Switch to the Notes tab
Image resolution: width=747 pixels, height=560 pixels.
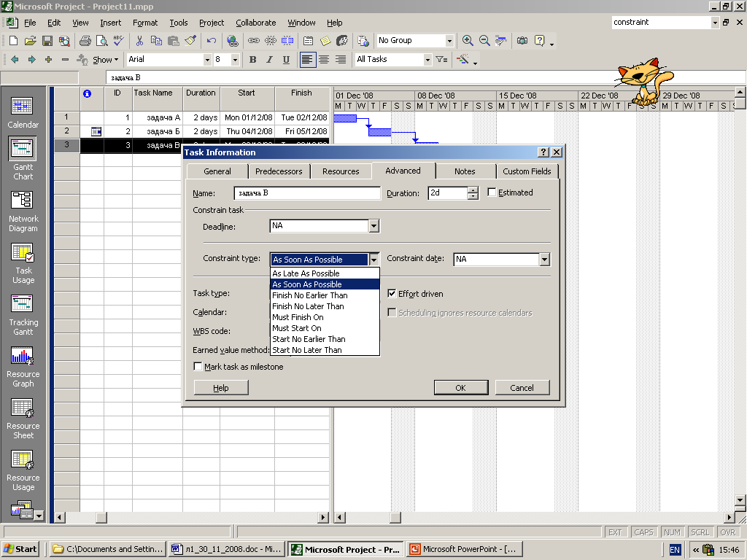click(465, 171)
